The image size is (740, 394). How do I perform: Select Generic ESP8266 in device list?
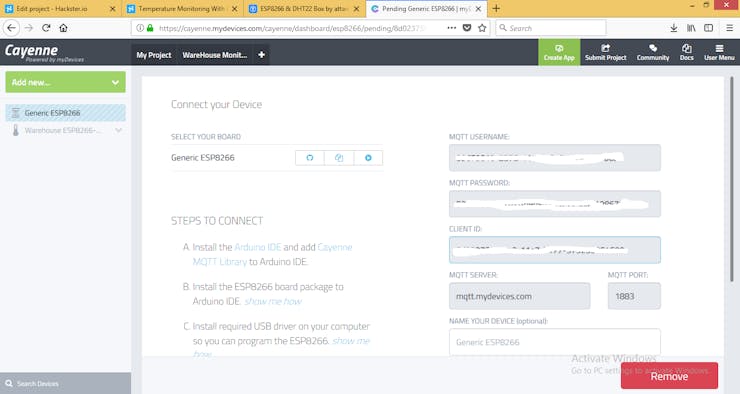tap(66, 113)
